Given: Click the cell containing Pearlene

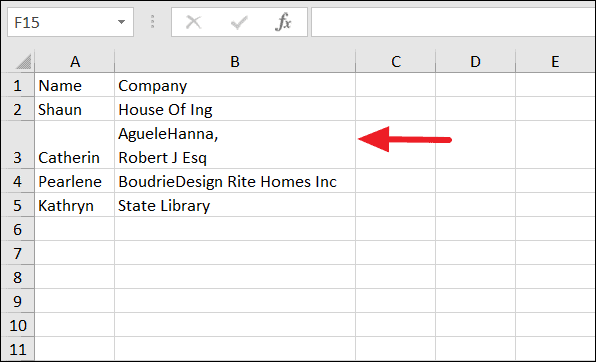Looking at the screenshot, I should click(x=74, y=181).
